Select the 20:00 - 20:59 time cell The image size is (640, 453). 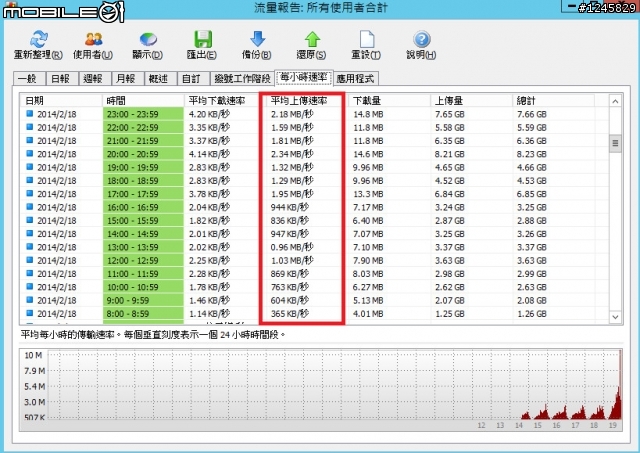(143, 154)
